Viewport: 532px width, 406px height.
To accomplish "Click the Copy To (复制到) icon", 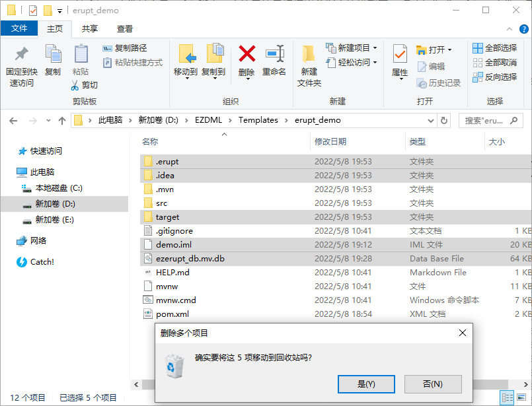I will tap(215, 53).
